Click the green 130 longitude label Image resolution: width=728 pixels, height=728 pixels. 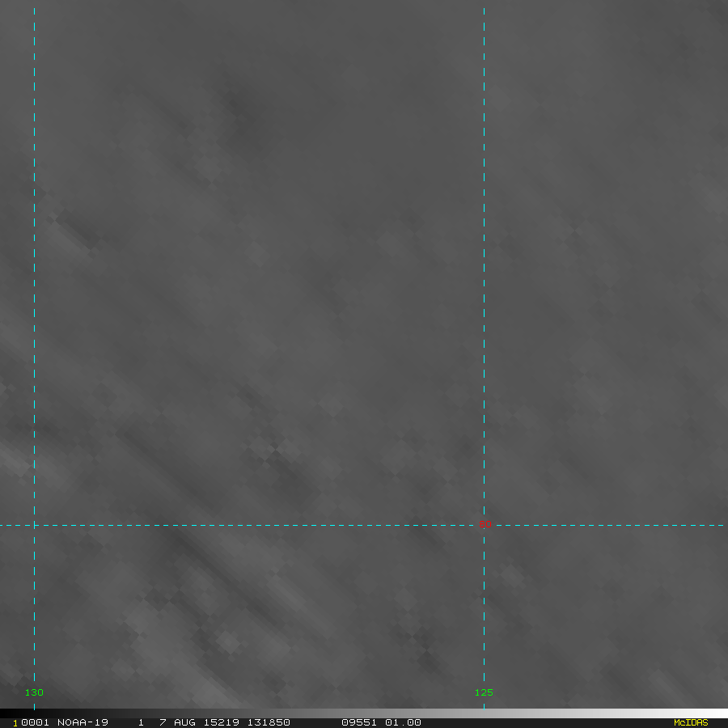tap(34, 692)
